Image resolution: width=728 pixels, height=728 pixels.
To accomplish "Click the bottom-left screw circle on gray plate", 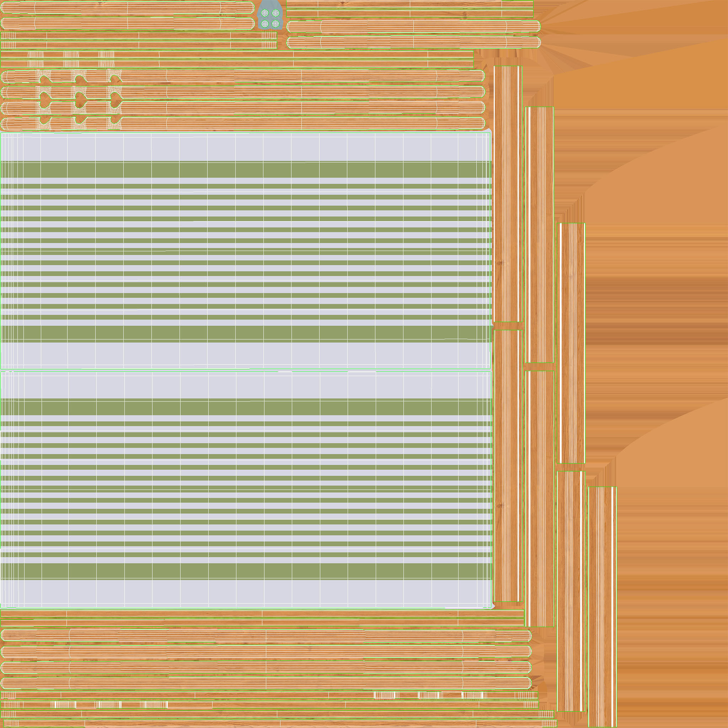I will (264, 24).
